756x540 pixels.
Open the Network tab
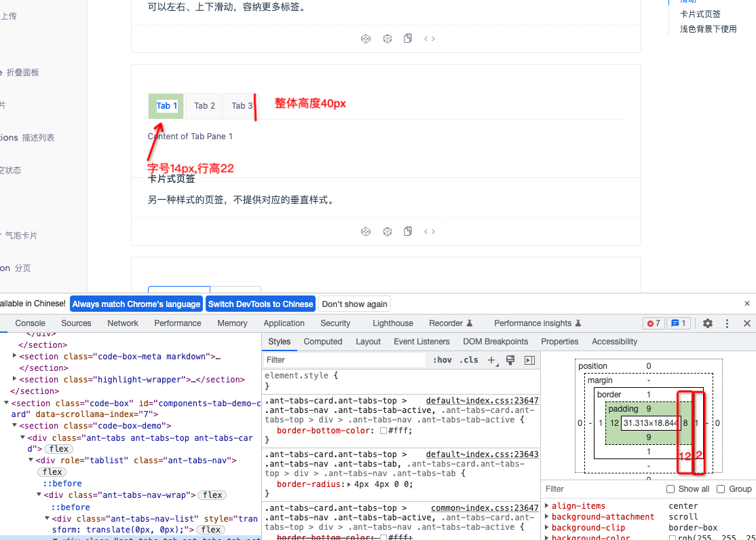(x=122, y=323)
